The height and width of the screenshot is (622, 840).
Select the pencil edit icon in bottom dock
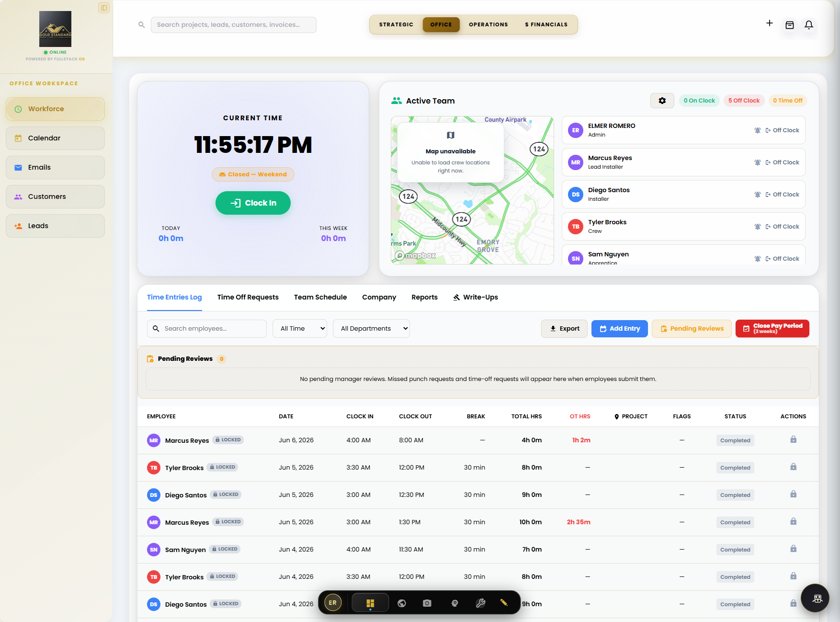point(504,603)
